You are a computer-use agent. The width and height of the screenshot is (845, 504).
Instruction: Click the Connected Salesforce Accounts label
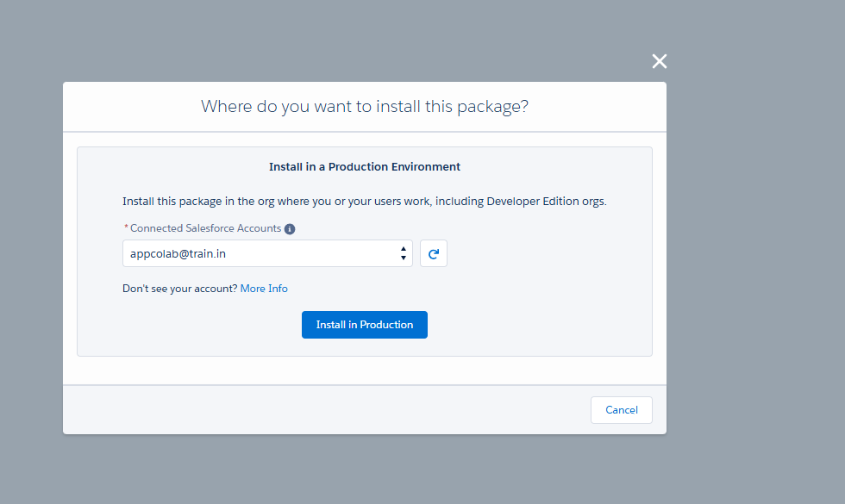205,228
